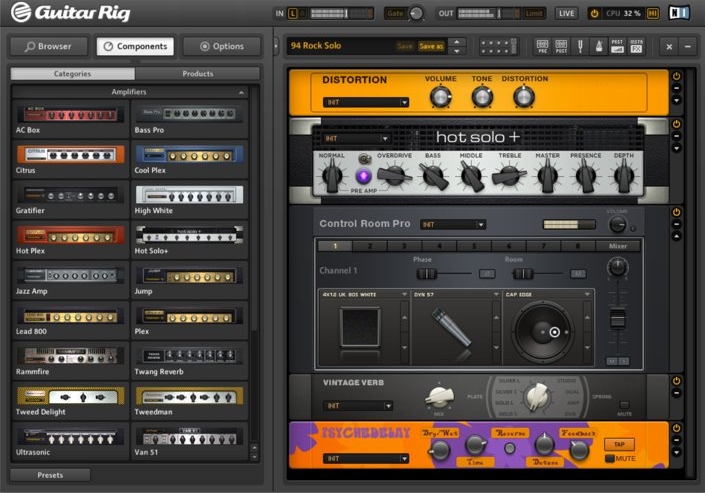Open the preset volume PRST tool

[x=617, y=46]
